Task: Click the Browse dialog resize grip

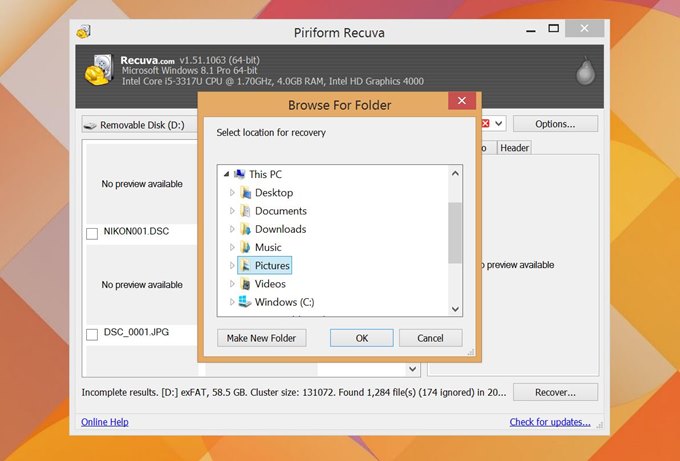Action: tap(471, 352)
